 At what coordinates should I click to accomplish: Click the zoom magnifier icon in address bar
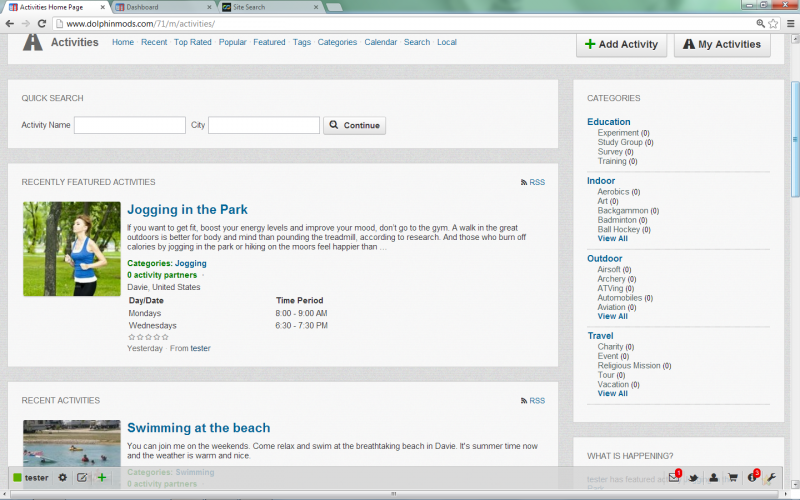coord(760,23)
